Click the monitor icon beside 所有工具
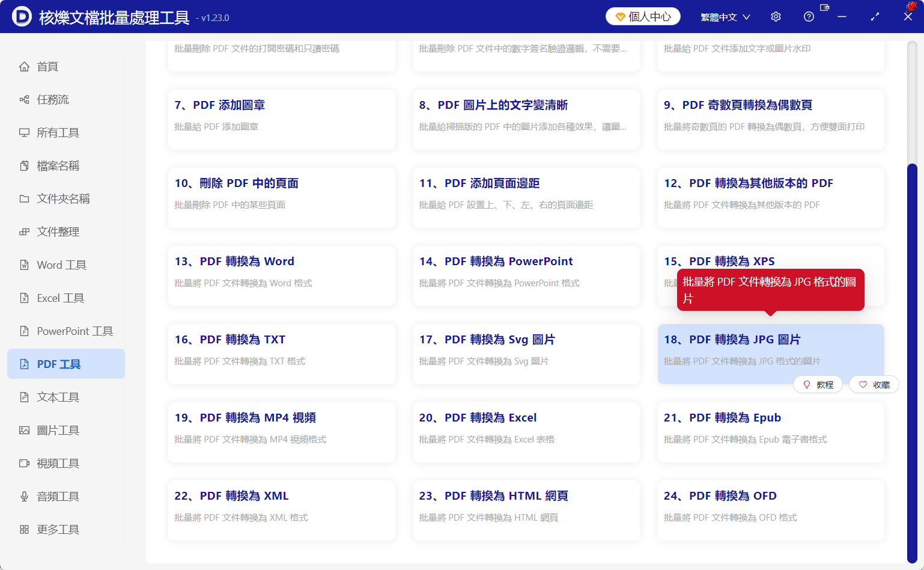Screen dimensions: 924x570 (24, 133)
